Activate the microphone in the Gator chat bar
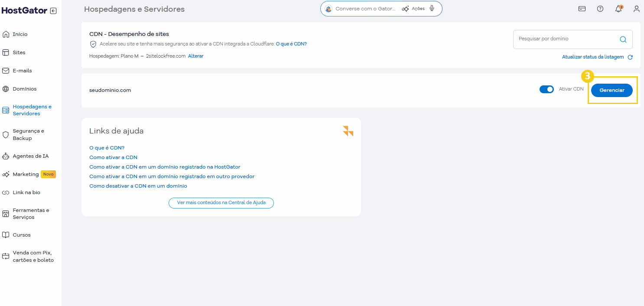The width and height of the screenshot is (644, 306). [x=432, y=8]
